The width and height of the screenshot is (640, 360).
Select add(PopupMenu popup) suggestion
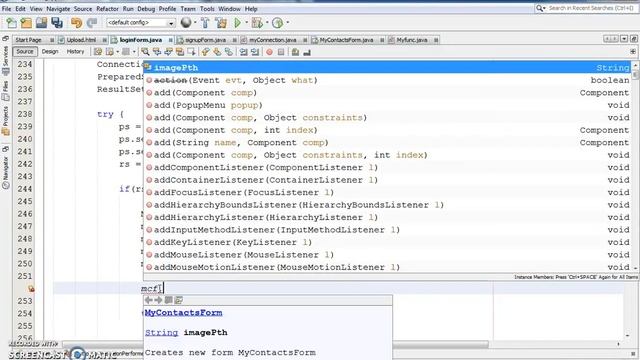tap(388, 105)
